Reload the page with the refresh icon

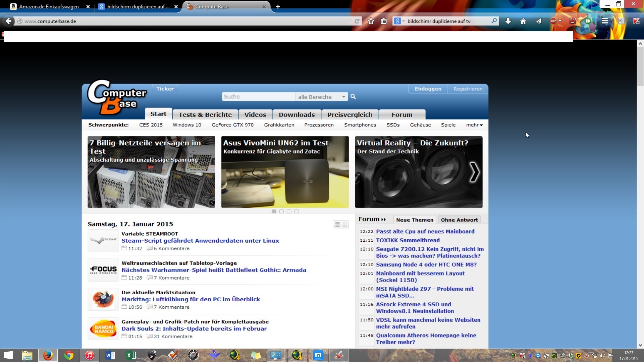pyautogui.click(x=357, y=21)
